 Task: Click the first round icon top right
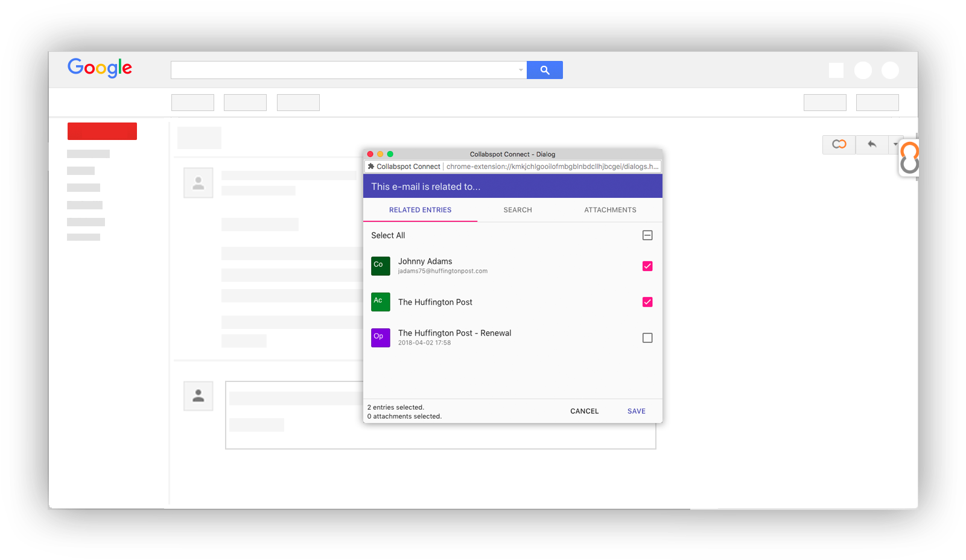click(863, 71)
